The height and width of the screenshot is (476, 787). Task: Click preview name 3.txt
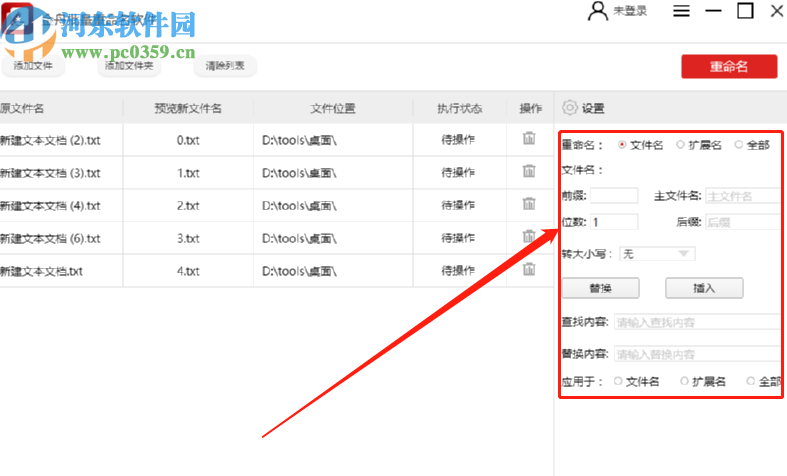pyautogui.click(x=188, y=238)
